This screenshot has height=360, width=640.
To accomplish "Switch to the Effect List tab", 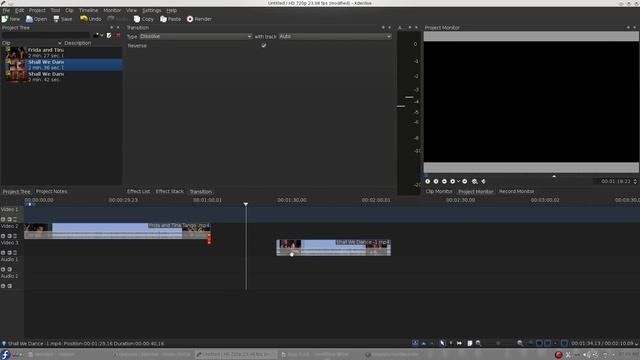I will (138, 191).
